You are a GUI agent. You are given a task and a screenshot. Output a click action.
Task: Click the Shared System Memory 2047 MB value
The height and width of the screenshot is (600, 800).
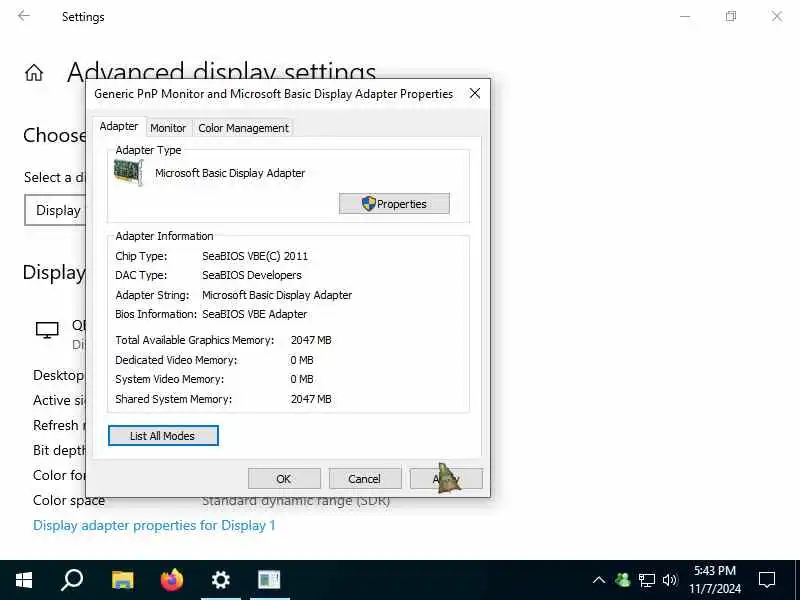(x=311, y=399)
